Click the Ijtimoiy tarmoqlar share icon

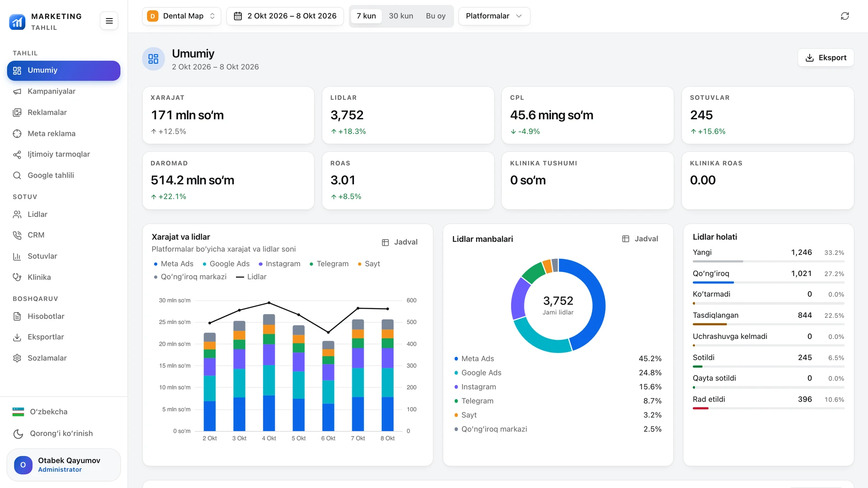tap(17, 155)
